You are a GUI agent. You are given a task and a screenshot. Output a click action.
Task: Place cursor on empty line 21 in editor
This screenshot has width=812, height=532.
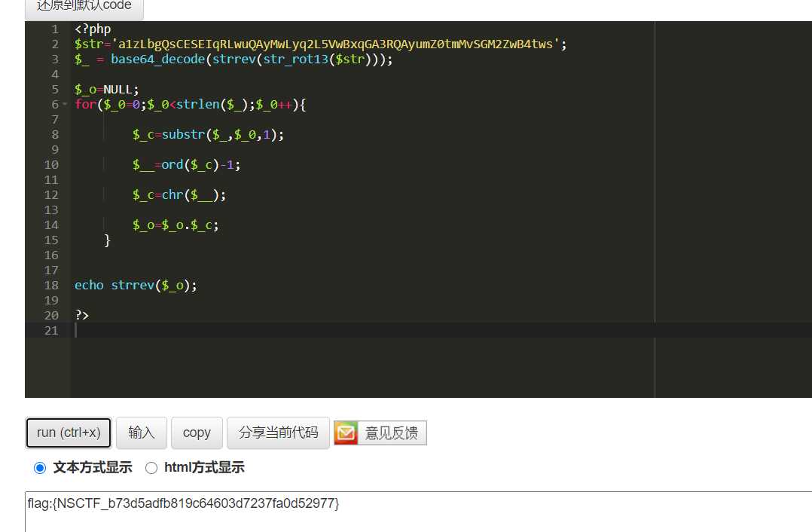click(440, 331)
